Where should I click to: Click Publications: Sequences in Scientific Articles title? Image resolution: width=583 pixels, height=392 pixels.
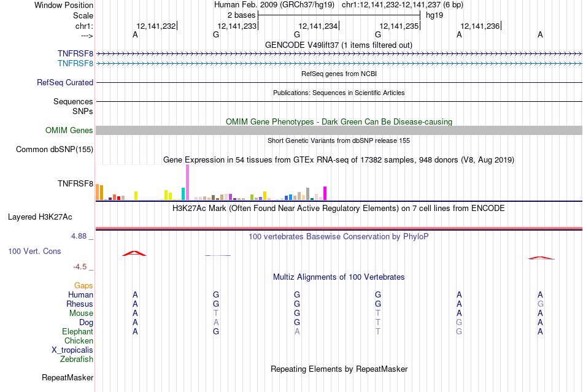pos(339,93)
